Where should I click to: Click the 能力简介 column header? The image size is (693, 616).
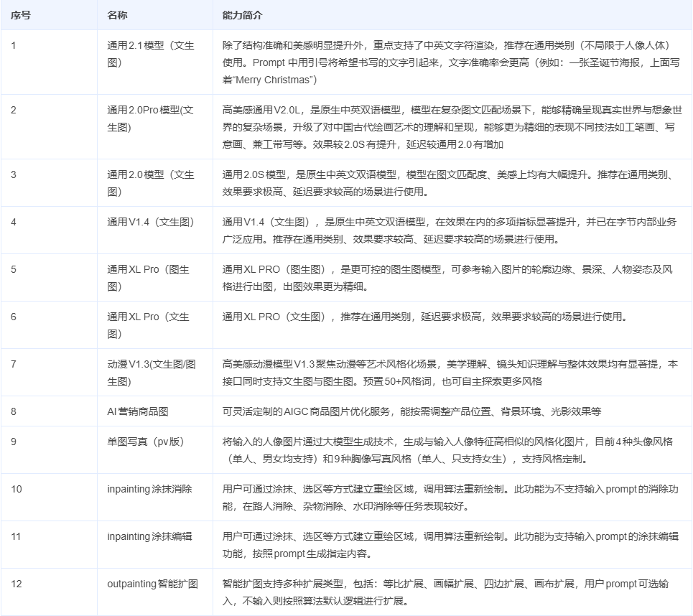[x=242, y=15]
